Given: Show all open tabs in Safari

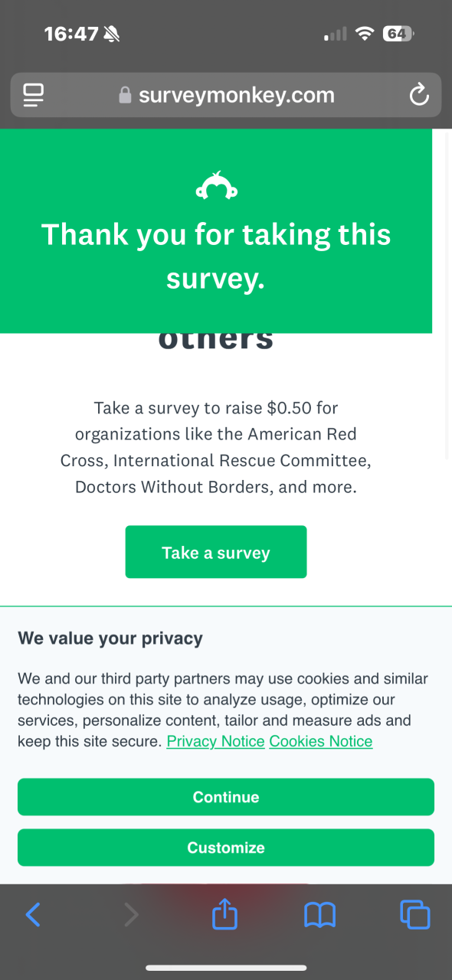Looking at the screenshot, I should tap(415, 914).
